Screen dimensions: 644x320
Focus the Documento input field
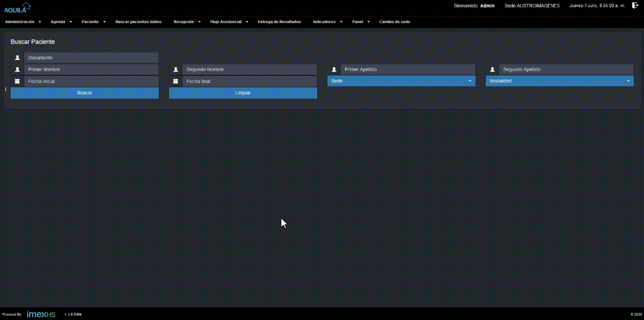click(91, 58)
